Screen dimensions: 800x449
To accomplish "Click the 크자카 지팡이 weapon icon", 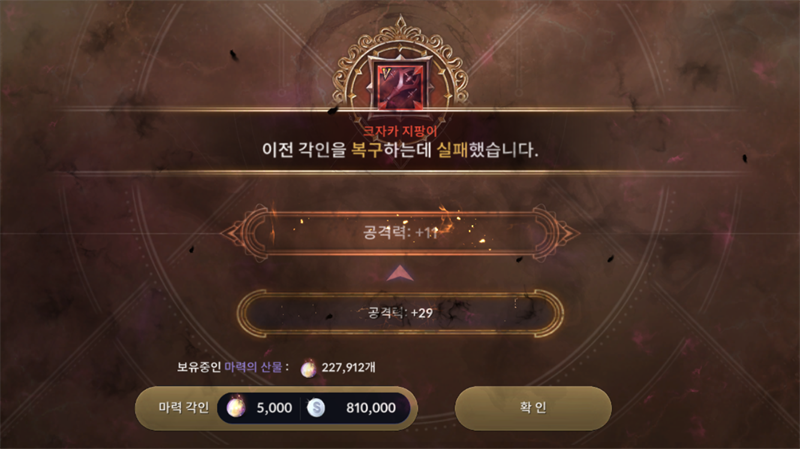I will [401, 85].
